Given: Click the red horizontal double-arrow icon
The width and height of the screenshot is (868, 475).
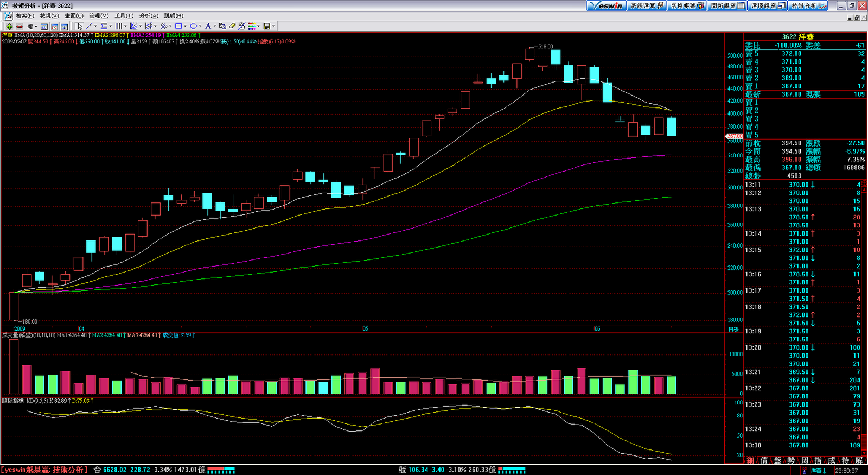Looking at the screenshot, I should click(x=20, y=26).
